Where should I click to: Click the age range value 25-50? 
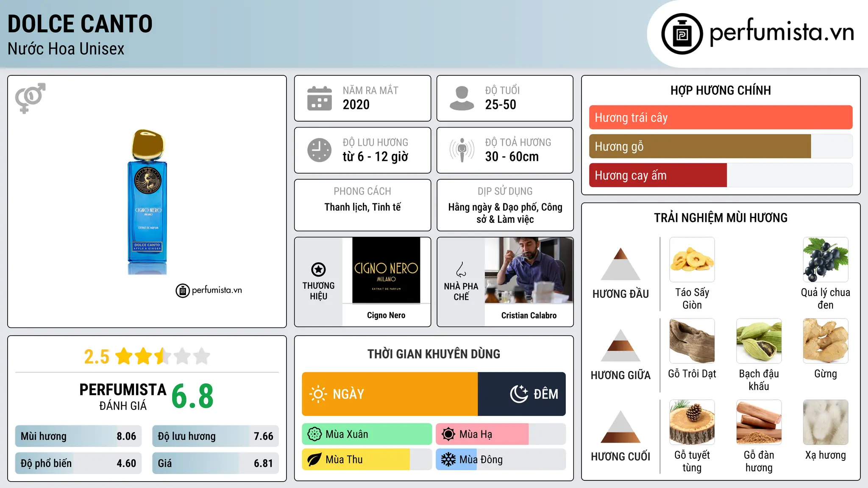[x=501, y=105]
